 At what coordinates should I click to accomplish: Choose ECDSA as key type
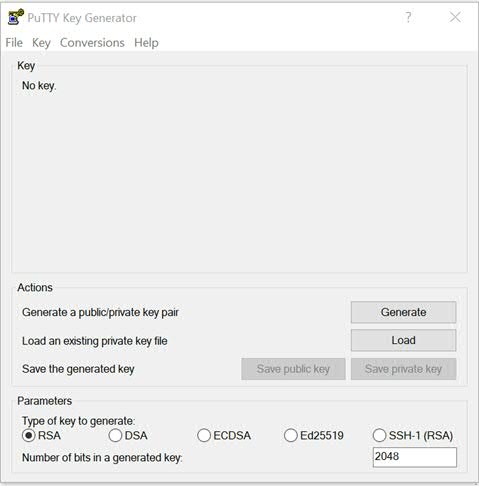tap(204, 436)
